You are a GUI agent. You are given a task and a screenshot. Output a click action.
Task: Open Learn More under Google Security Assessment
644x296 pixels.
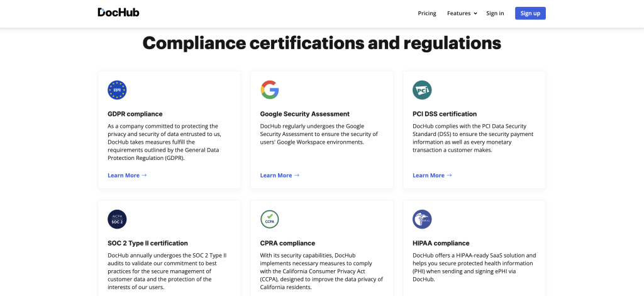tap(276, 175)
